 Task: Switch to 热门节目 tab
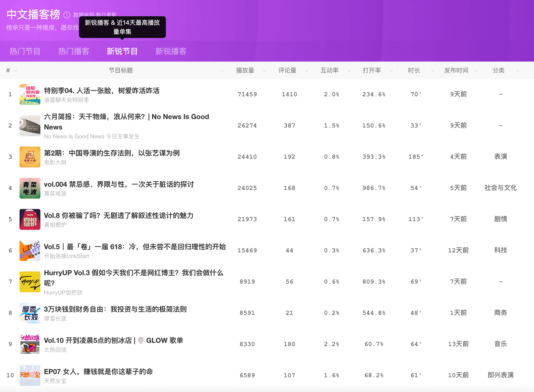pos(25,51)
